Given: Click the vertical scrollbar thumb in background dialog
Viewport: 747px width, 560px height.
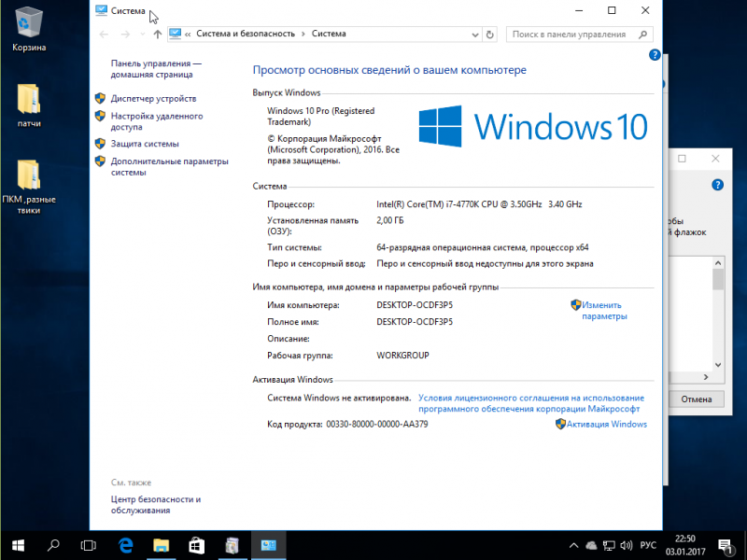Looking at the screenshot, I should [x=718, y=279].
